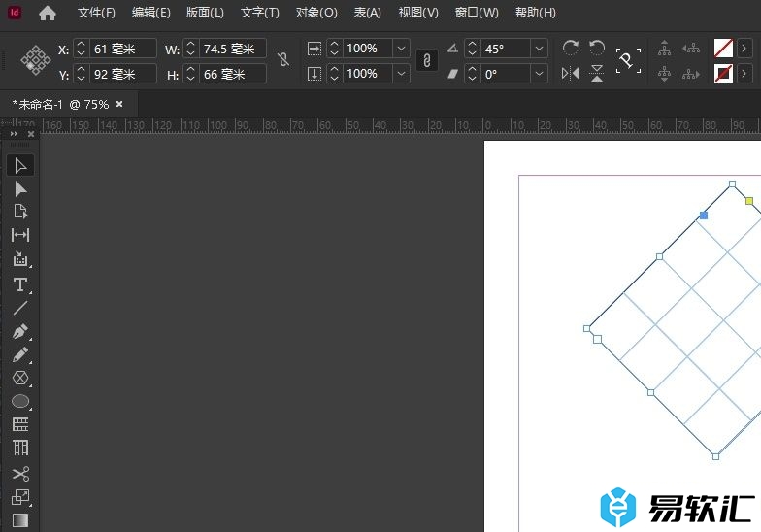
Task: Click the fill color swatch
Action: [x=723, y=49]
